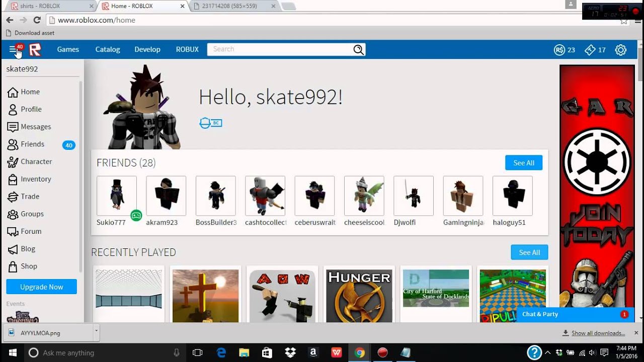Open Dropbox from taskbar
The image size is (644, 362).
pos(290,352)
